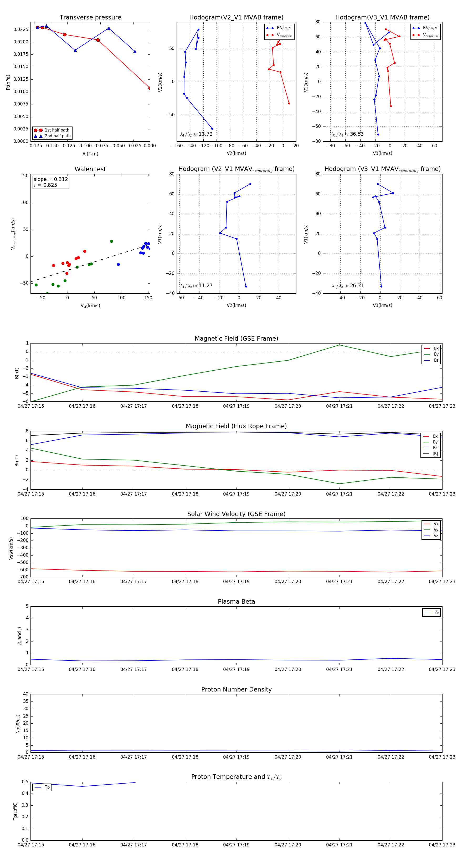The height and width of the screenshot is (868, 473).
Task: Click the "Magnetic Field (Flux Rope Frame)" title
Action: 236,426
